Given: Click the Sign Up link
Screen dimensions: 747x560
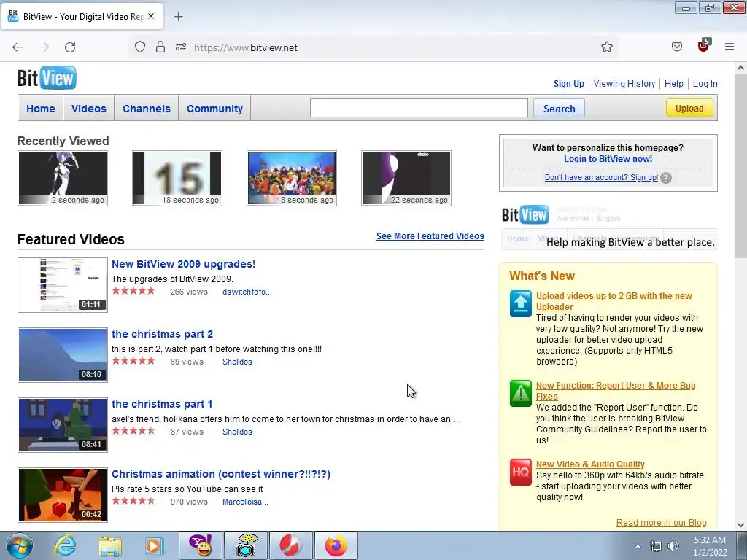Looking at the screenshot, I should click(568, 84).
